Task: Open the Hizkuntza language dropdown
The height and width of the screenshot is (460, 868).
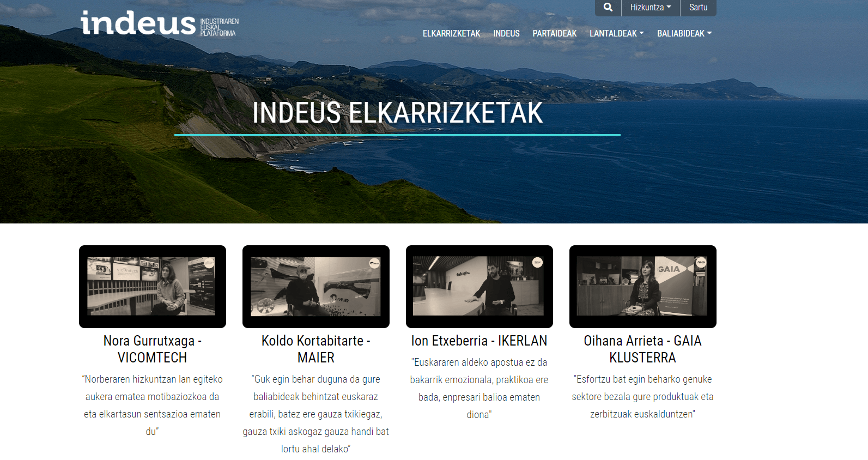Action: point(651,8)
